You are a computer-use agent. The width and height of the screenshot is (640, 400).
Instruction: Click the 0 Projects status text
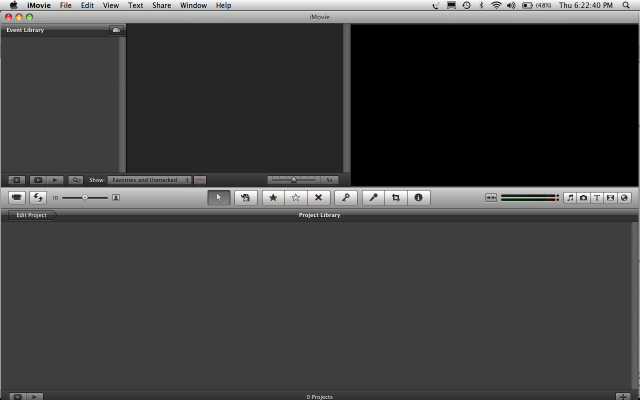[320, 397]
